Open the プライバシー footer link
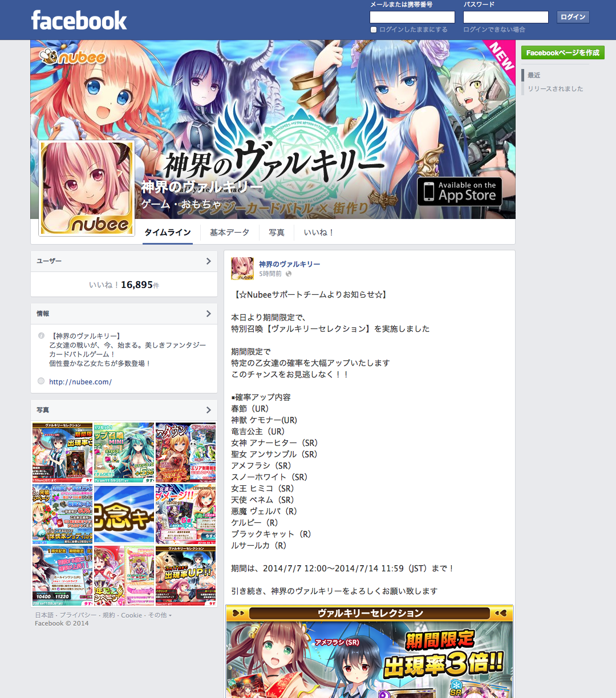616x698 pixels. [78, 615]
